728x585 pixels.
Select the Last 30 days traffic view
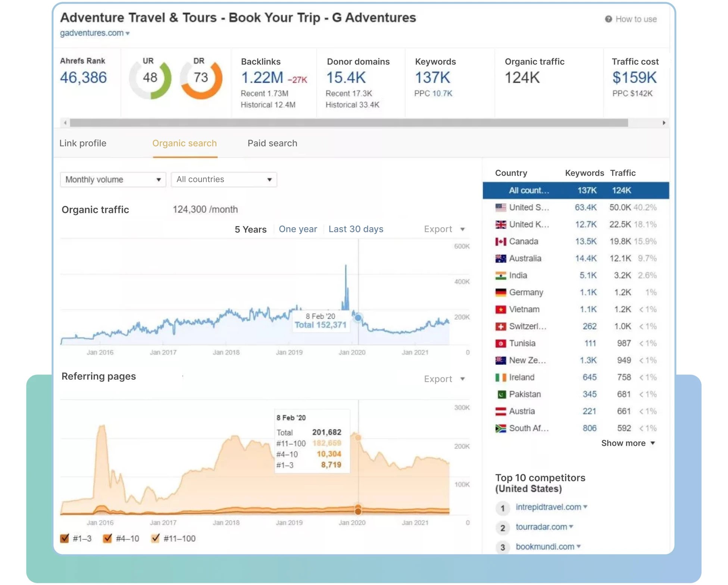[356, 228]
